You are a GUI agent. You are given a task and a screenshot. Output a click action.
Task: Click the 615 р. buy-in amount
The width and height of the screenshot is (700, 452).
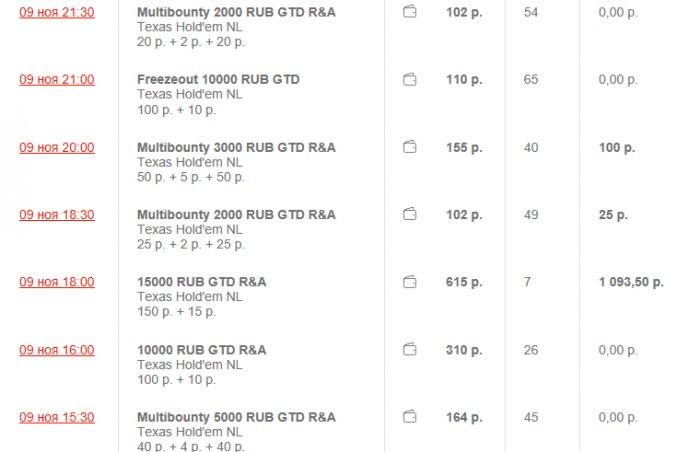pos(463,282)
